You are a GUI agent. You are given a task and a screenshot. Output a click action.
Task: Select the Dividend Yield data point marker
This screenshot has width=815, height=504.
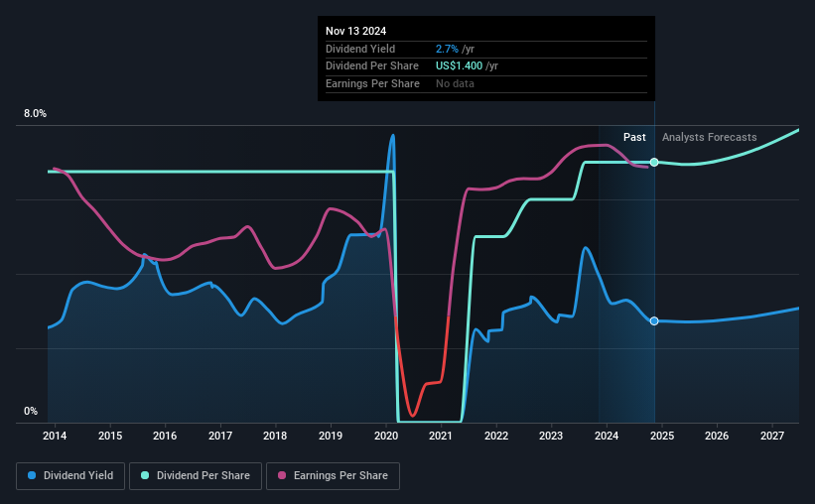click(654, 321)
